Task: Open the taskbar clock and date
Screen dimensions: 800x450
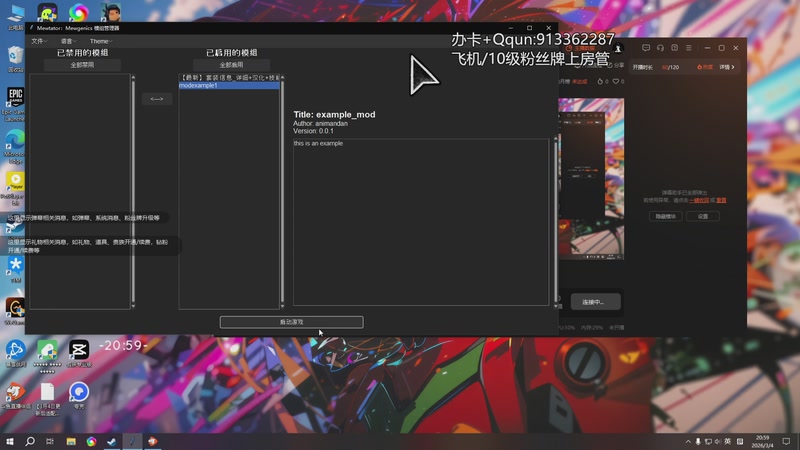Action: (x=762, y=441)
